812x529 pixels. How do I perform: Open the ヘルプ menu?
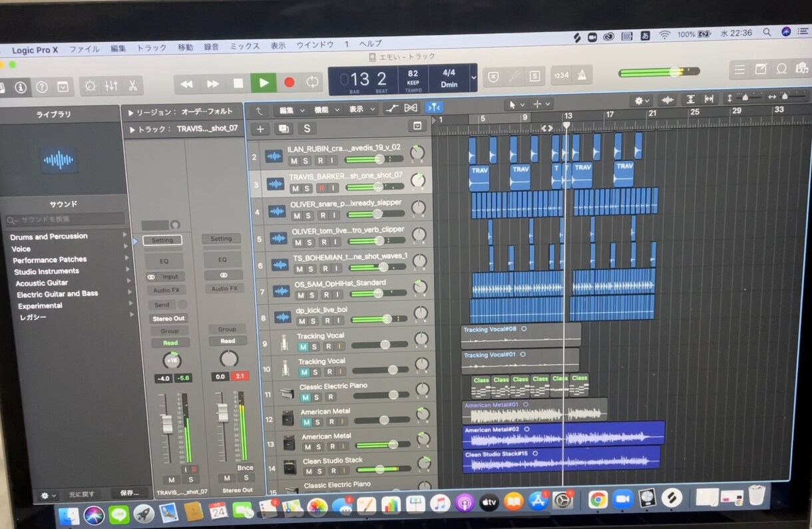pos(370,44)
